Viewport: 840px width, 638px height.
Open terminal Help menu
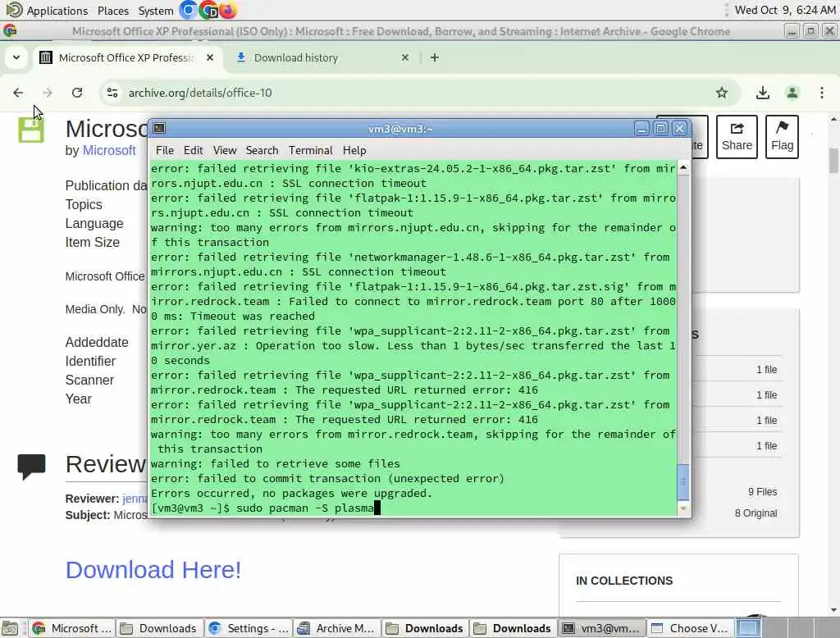pos(354,151)
